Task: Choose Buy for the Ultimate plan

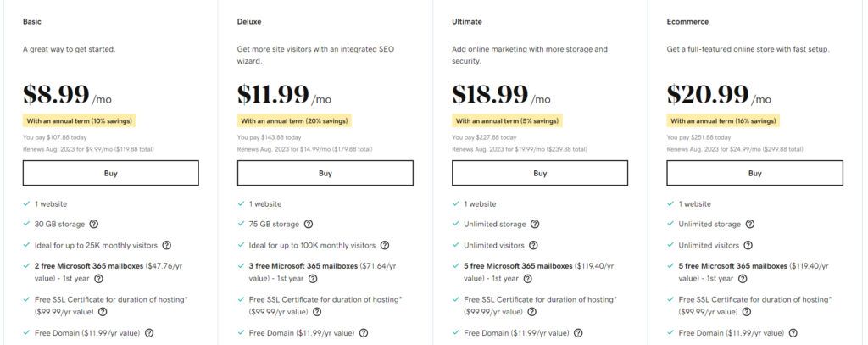Action: pos(540,174)
